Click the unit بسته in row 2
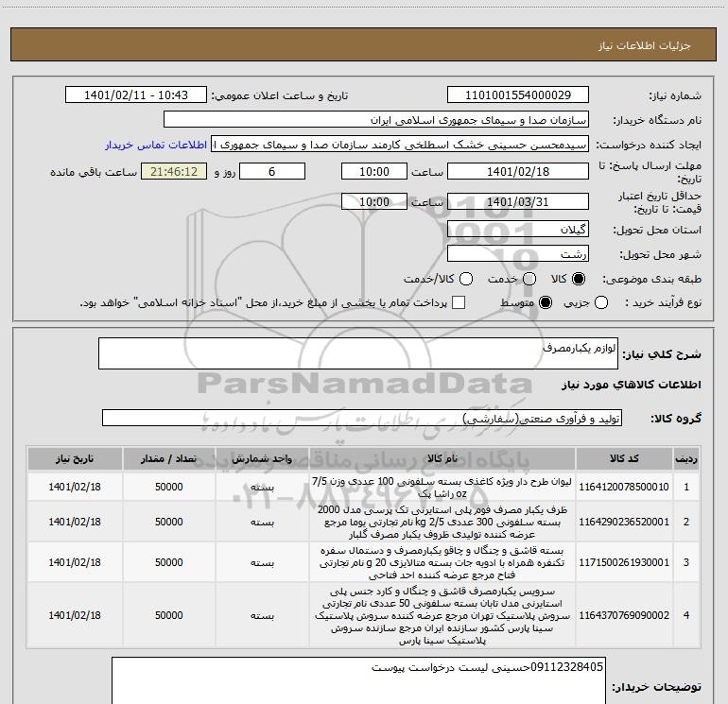728x704 pixels. (x=262, y=522)
